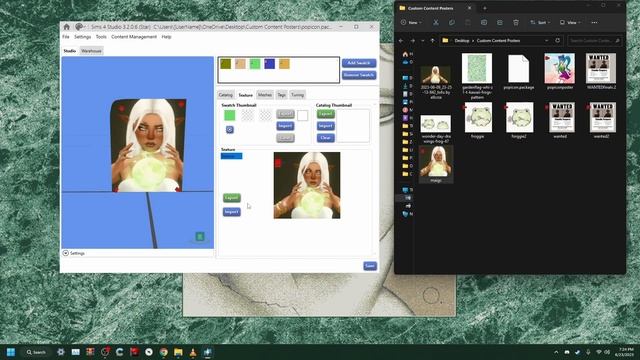Click the taskbar Search box
The image size is (640, 360).
coord(36,352)
